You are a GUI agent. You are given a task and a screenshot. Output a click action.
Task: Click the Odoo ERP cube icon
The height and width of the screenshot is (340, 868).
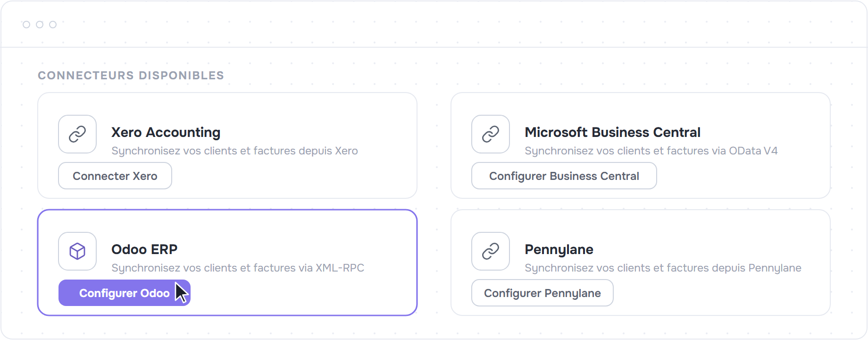pyautogui.click(x=77, y=251)
